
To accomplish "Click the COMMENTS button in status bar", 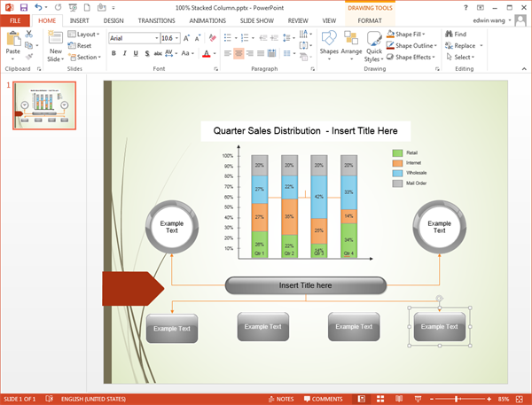I will 322,400.
